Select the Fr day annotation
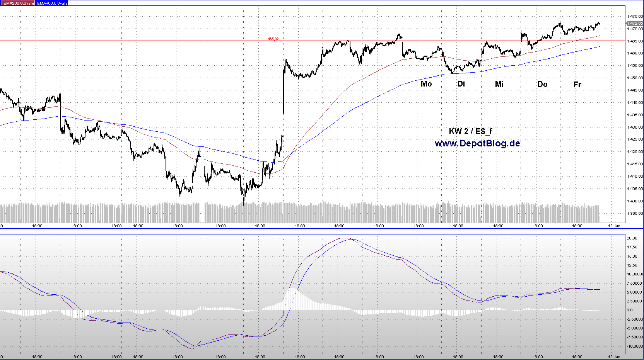644x360 pixels. tap(577, 85)
